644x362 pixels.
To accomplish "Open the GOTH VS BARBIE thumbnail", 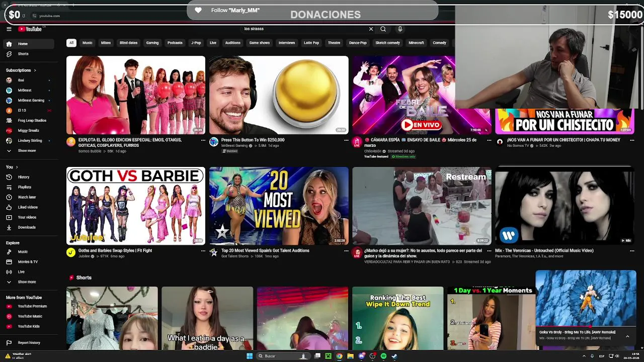I will click(x=136, y=206).
